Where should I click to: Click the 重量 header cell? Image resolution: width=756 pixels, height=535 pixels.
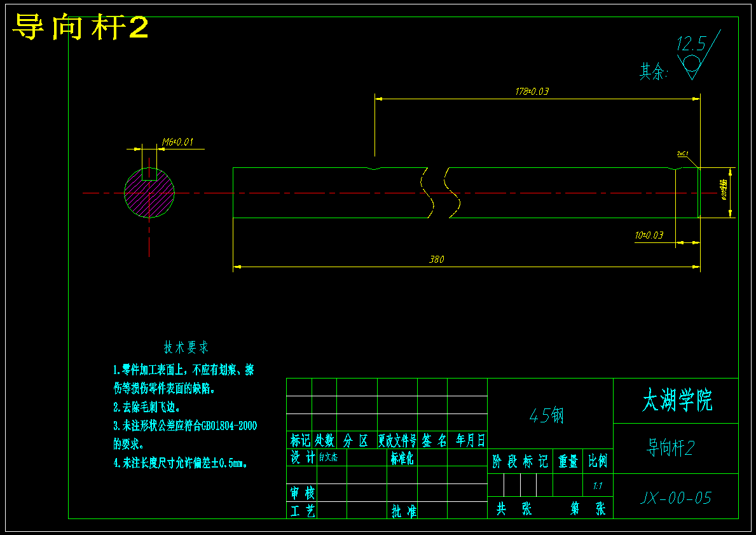click(x=568, y=462)
